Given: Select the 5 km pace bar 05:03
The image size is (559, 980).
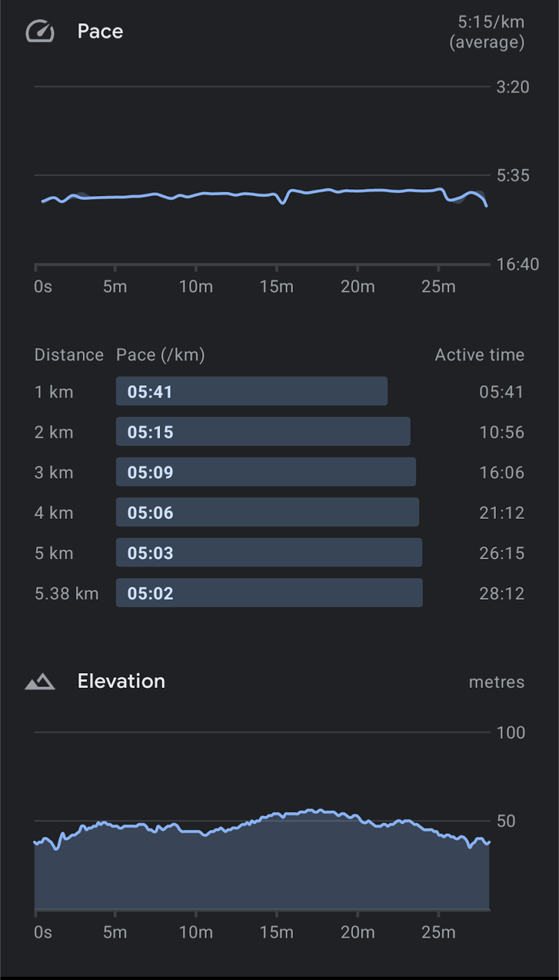Looking at the screenshot, I should point(269,553).
